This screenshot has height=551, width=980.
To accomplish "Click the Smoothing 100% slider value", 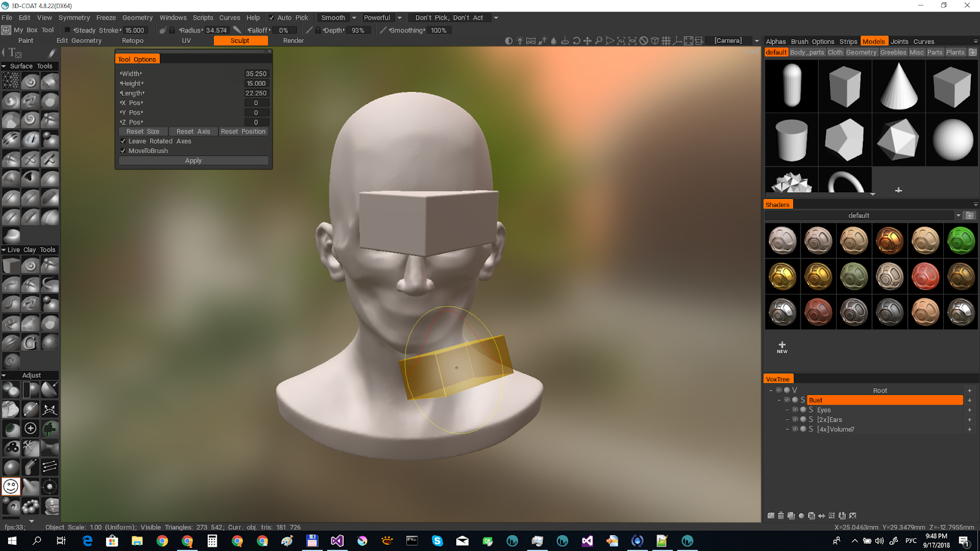I will (x=439, y=30).
